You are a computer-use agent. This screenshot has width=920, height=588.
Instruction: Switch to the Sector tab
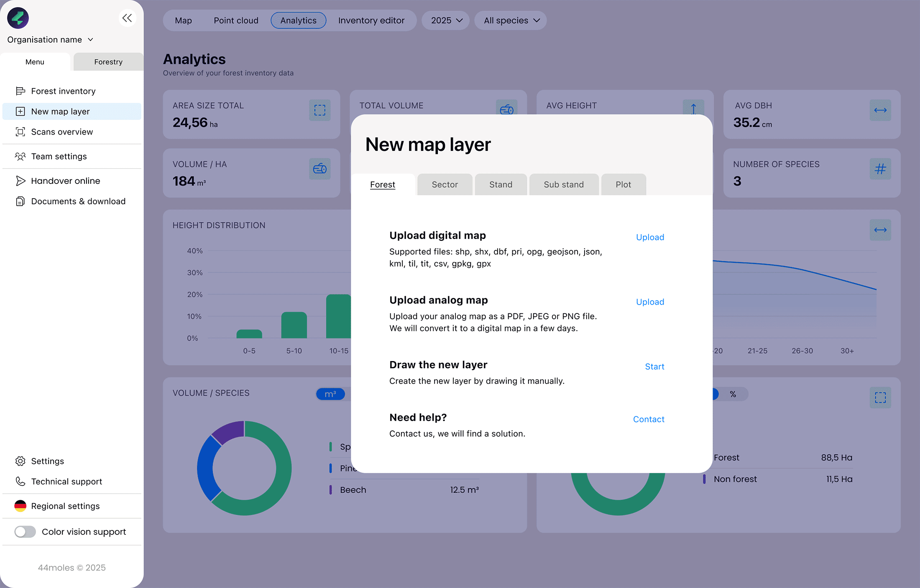click(445, 185)
